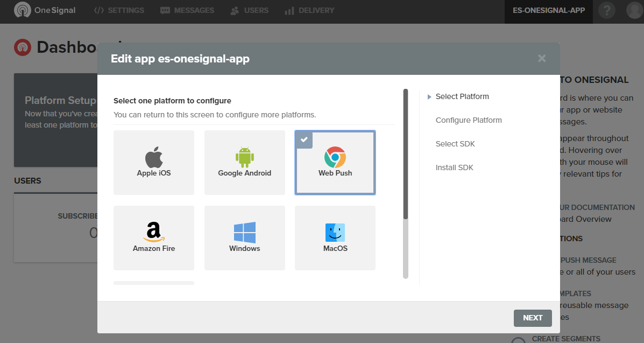The height and width of the screenshot is (343, 644).
Task: Close the Edit app dialog
Action: point(542,58)
